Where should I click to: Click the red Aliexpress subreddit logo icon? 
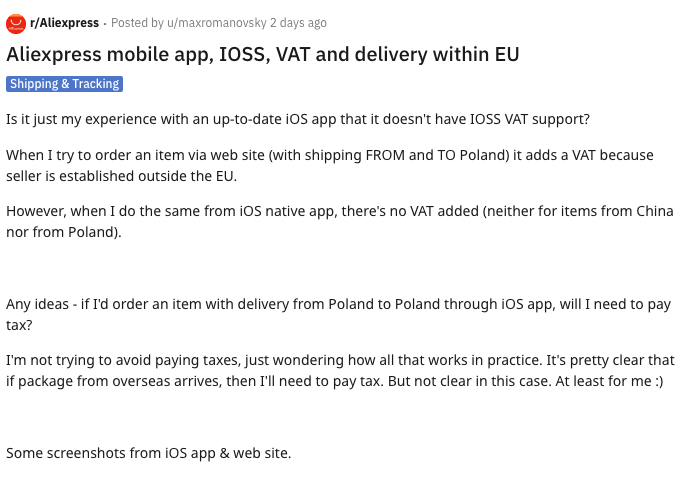point(16,23)
